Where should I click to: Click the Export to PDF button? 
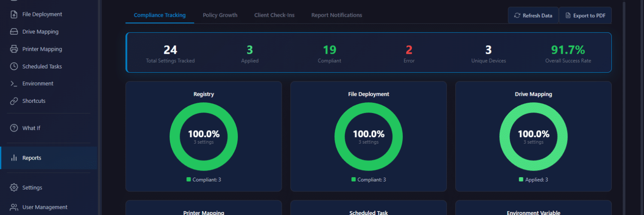point(585,15)
